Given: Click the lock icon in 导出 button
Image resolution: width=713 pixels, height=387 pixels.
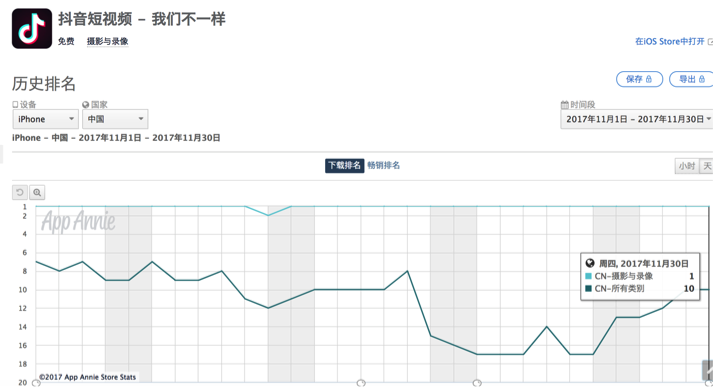Looking at the screenshot, I should [702, 79].
